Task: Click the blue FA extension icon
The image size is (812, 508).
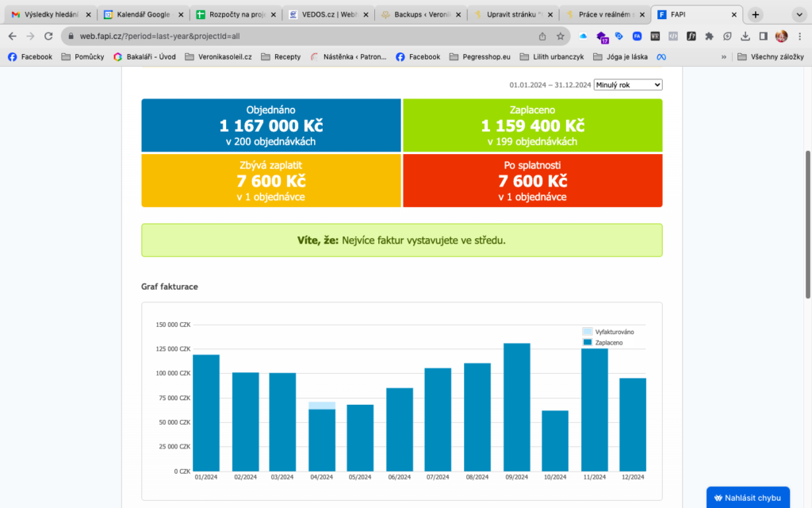Action: pos(637,36)
